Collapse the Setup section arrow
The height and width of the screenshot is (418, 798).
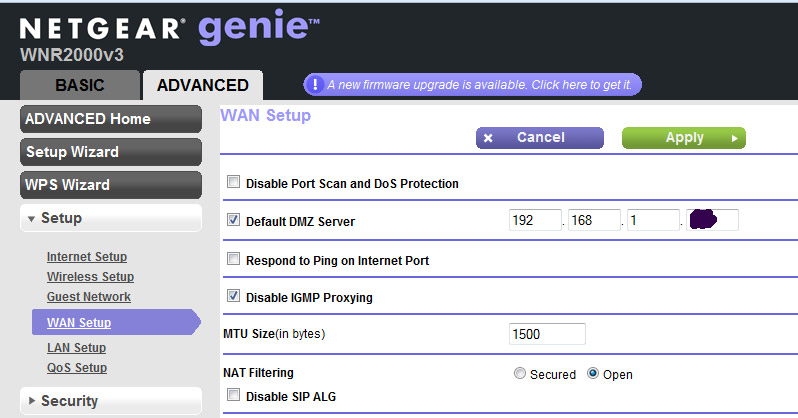click(x=32, y=219)
